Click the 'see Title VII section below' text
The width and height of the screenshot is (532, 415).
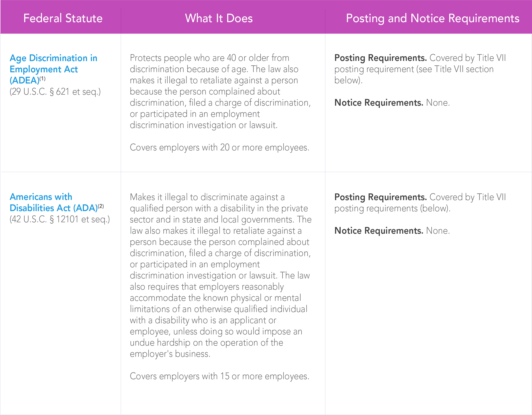(x=414, y=75)
